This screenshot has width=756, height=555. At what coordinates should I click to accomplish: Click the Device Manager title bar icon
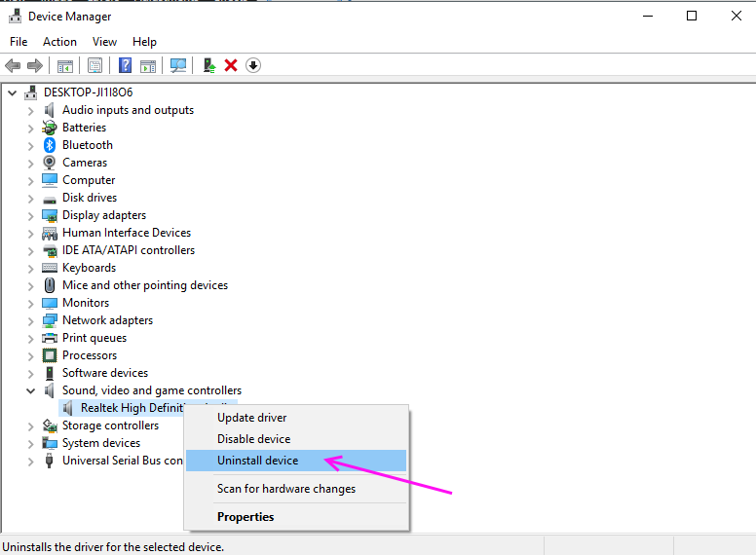[x=16, y=17]
